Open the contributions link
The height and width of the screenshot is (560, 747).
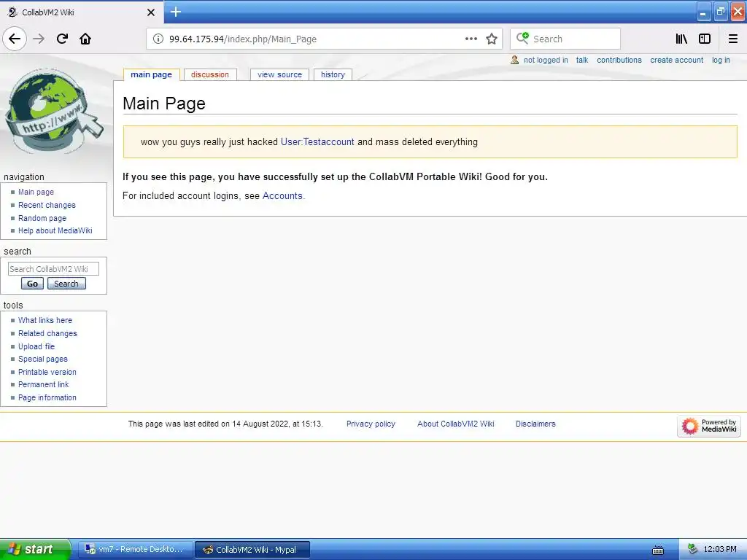[619, 60]
